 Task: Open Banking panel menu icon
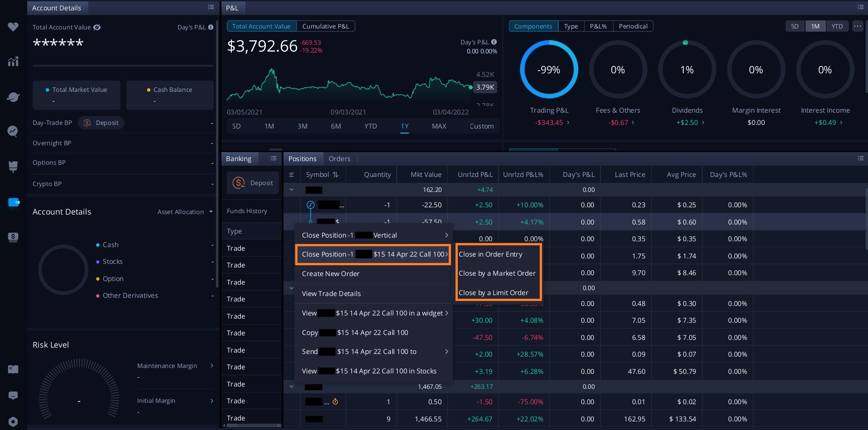pos(273,158)
